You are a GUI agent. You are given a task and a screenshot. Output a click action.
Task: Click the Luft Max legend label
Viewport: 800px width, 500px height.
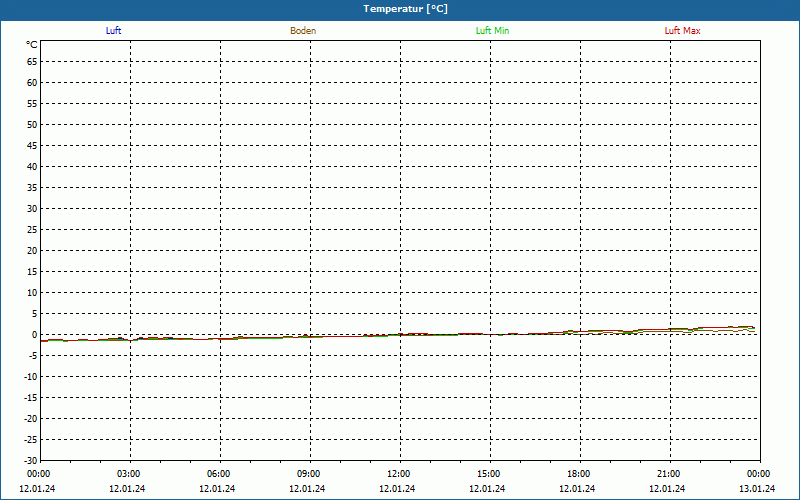pyautogui.click(x=682, y=31)
